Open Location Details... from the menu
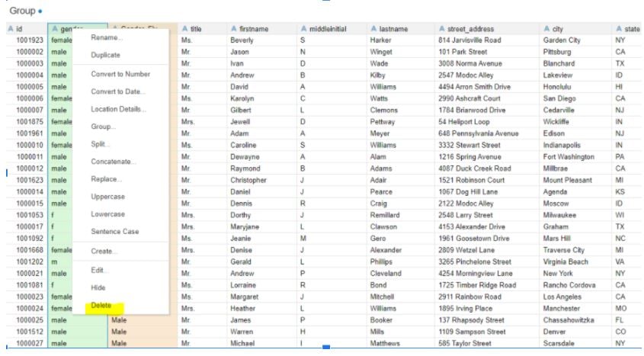644x356 pixels. (118, 109)
